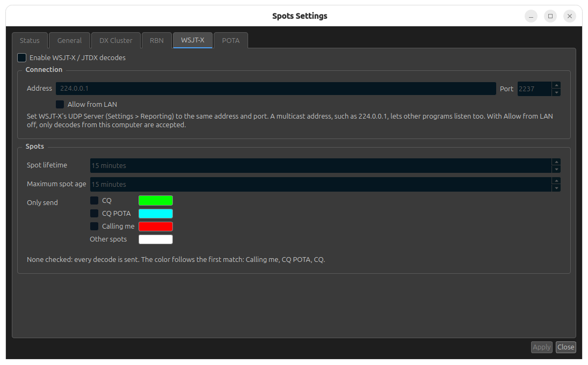Increase the Port value with up arrow
This screenshot has height=365, width=588.
pos(556,85)
